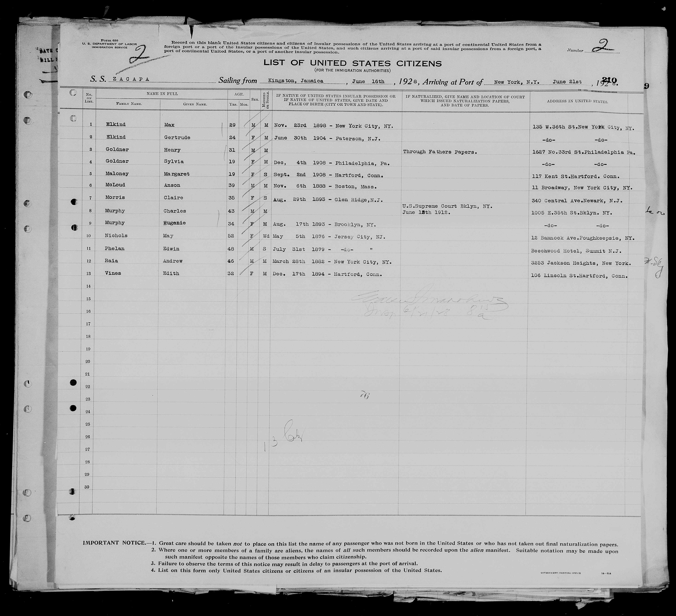Viewport: 676px width, 616px height.
Task: Click the address Beechwood Hotel, Summit N.J.
Action: coord(576,251)
